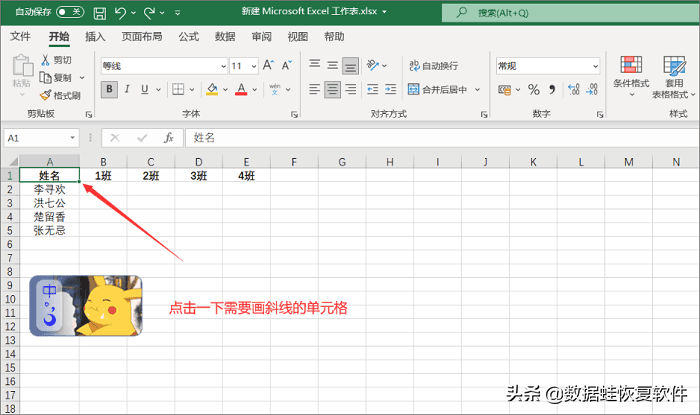Toggle Wrap Text (自动换行)

click(433, 66)
